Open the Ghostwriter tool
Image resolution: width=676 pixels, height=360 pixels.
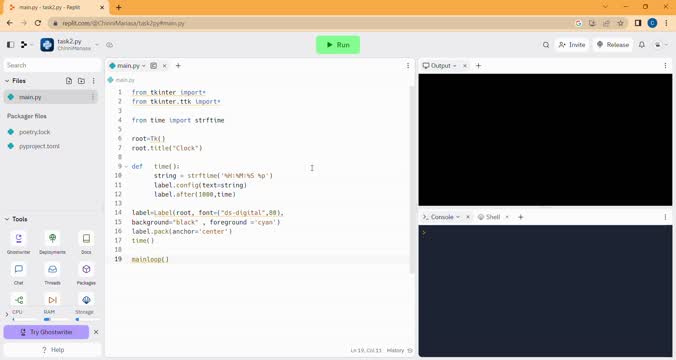19,242
